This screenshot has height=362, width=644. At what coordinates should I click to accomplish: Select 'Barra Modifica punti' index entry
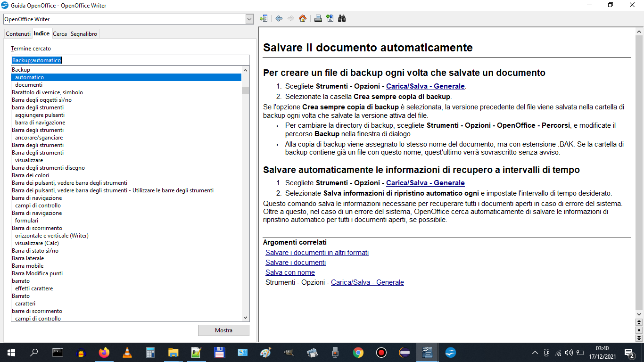coord(126,273)
